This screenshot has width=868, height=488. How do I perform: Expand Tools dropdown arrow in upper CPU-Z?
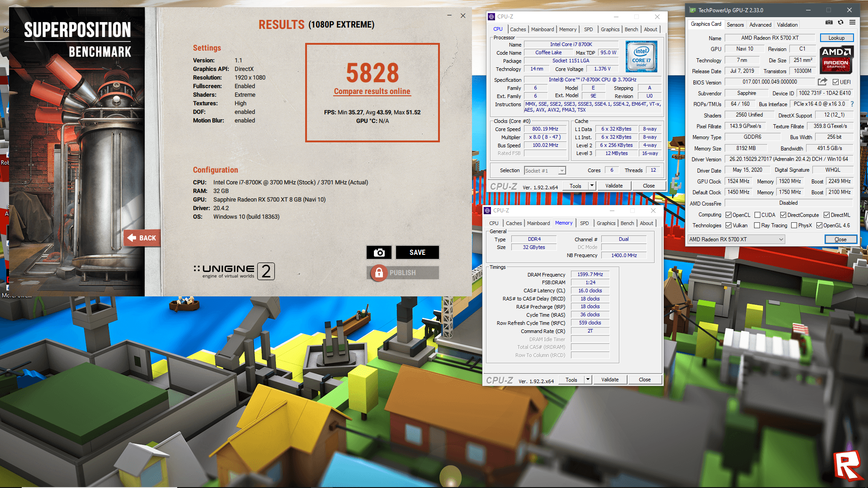point(592,186)
